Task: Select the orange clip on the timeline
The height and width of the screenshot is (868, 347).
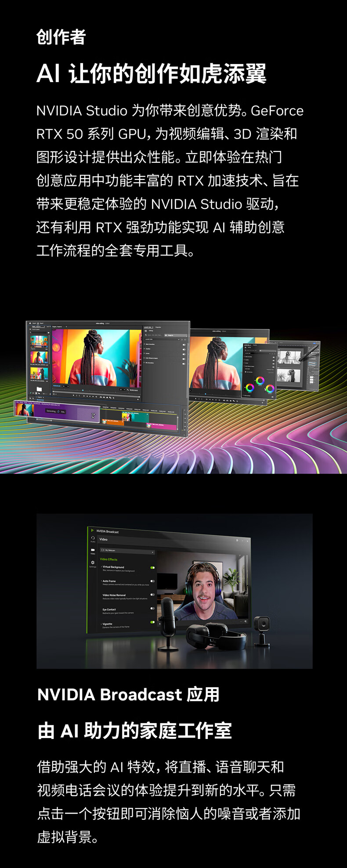Action: coord(113,423)
